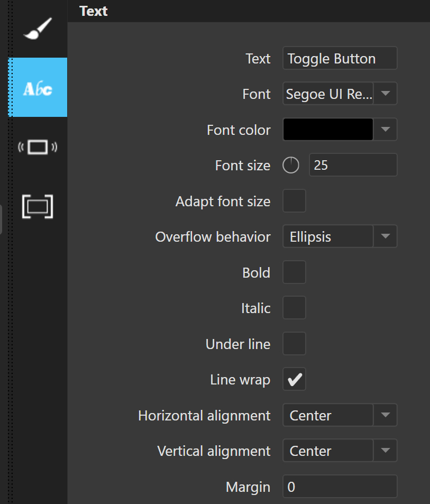Click the Line wrap label
Screen dimensions: 430x504
[x=240, y=380]
